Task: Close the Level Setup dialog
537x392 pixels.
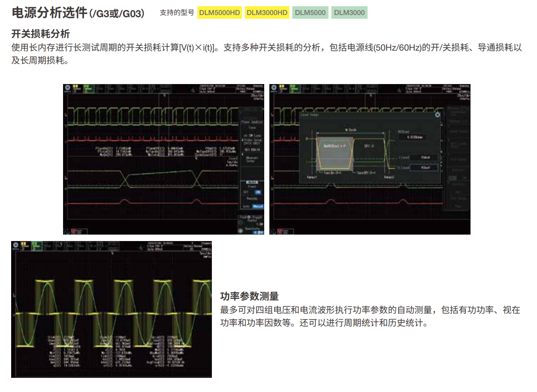Action: tap(437, 115)
